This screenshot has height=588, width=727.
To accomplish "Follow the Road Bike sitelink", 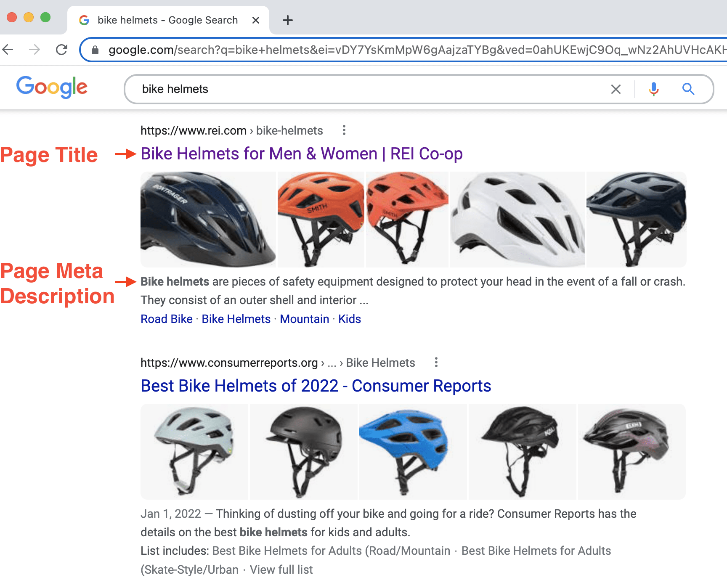I will (x=166, y=319).
